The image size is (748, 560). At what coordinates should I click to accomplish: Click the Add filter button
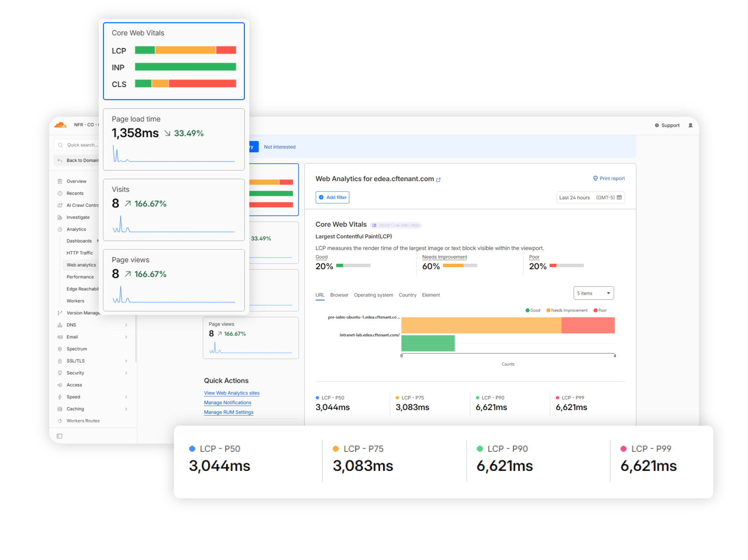(x=332, y=197)
